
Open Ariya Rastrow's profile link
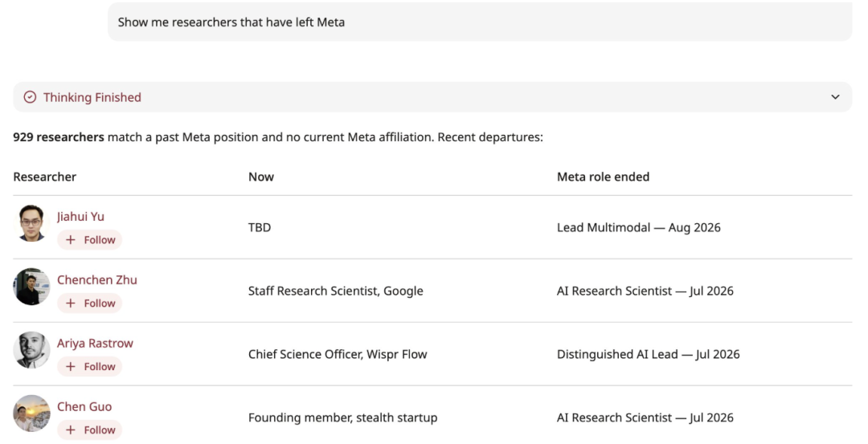coord(95,344)
